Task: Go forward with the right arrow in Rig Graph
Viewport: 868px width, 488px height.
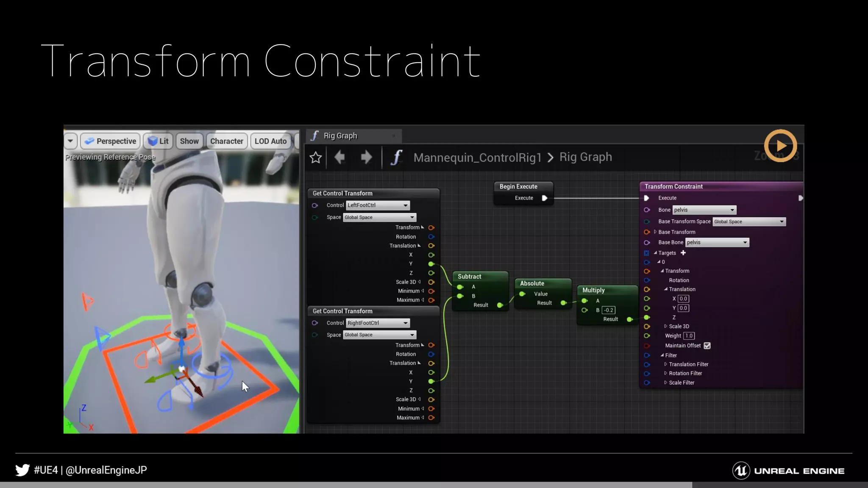Action: click(x=366, y=158)
